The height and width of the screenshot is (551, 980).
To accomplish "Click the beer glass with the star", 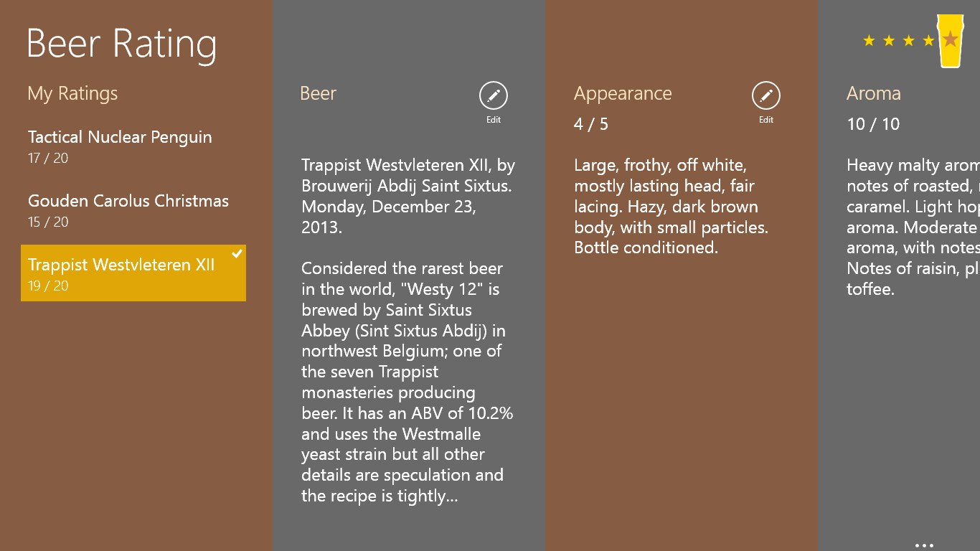I will pyautogui.click(x=951, y=42).
